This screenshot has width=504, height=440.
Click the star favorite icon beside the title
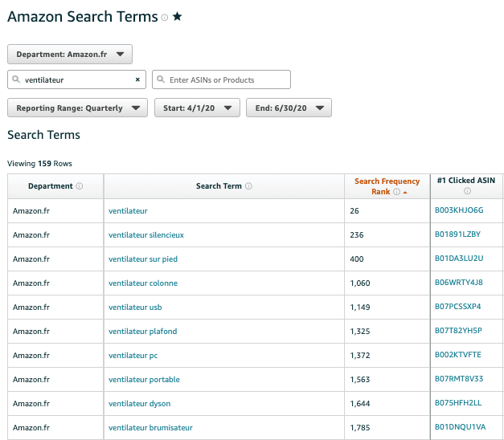pyautogui.click(x=177, y=17)
